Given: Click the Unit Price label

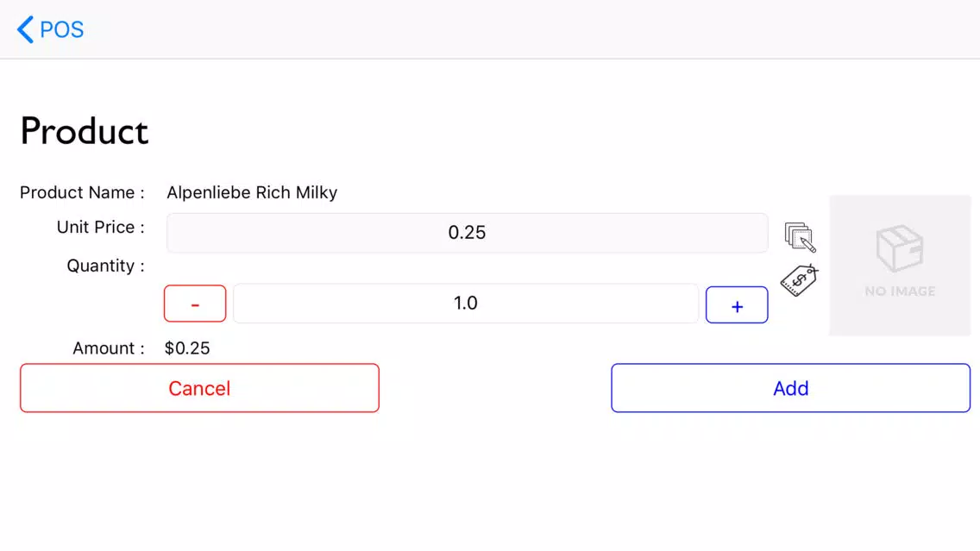Looking at the screenshot, I should pyautogui.click(x=101, y=228).
